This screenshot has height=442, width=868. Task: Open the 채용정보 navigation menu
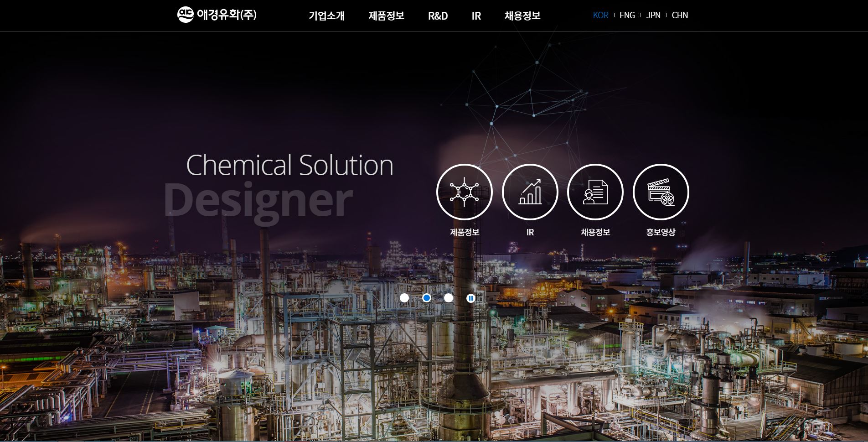point(522,16)
